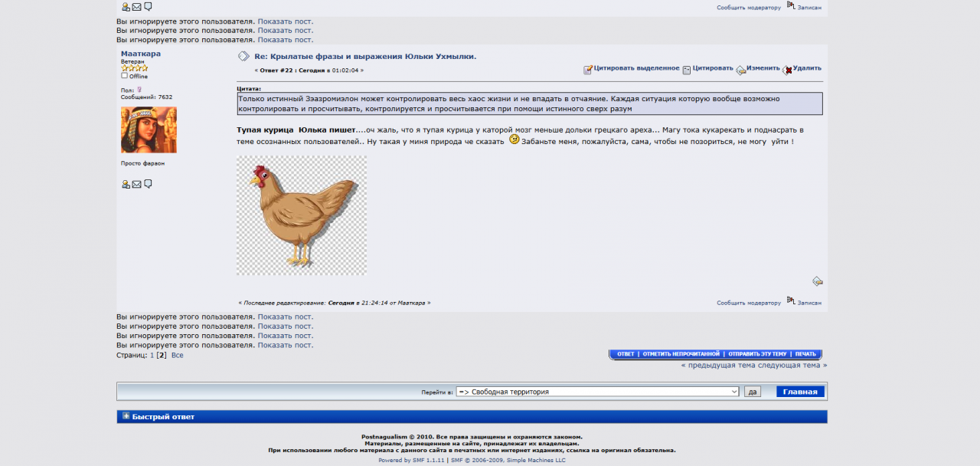Show all pages via Все link

177,356
